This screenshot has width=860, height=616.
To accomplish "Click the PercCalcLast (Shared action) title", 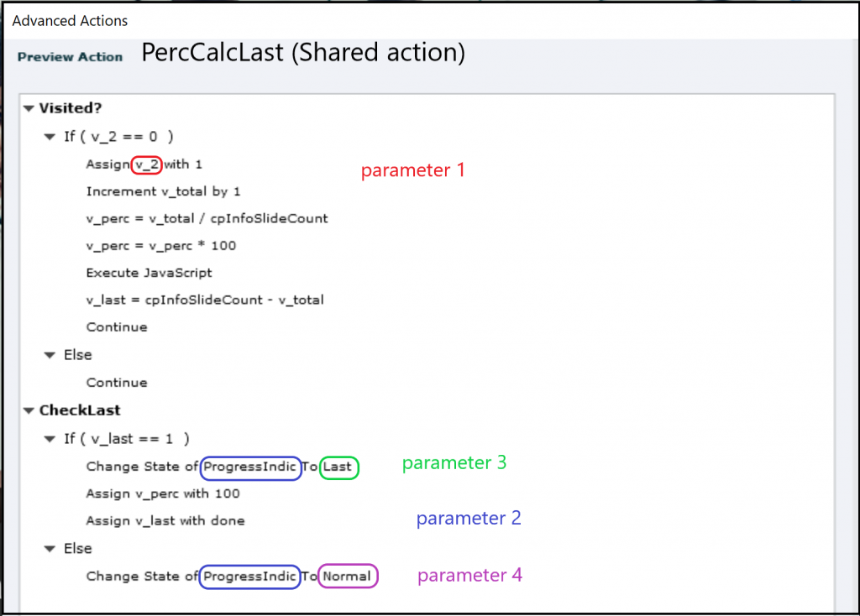I will coord(303,53).
